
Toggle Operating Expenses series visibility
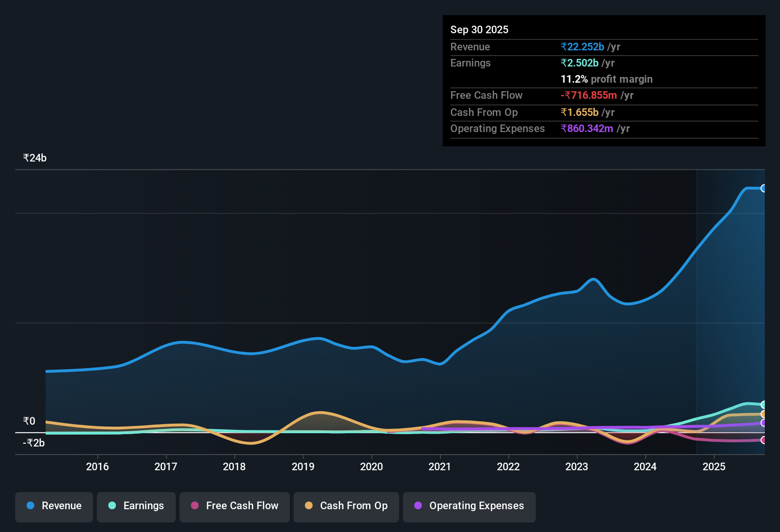click(469, 507)
